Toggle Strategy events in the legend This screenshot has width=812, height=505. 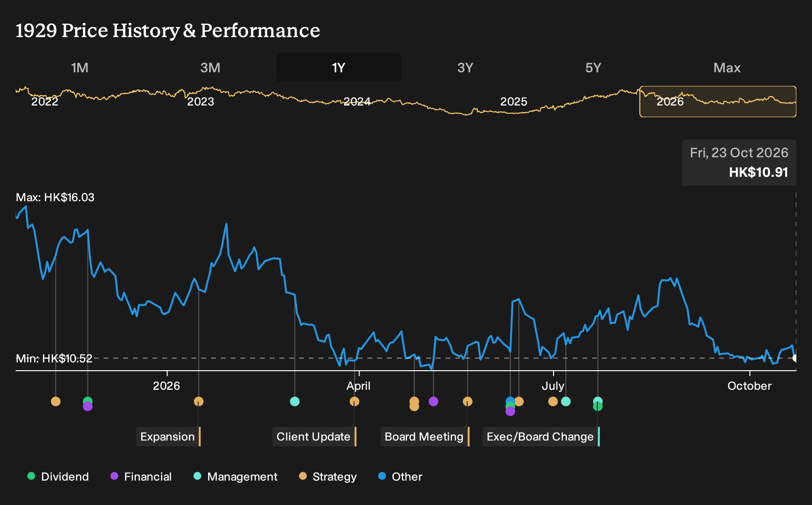[328, 477]
